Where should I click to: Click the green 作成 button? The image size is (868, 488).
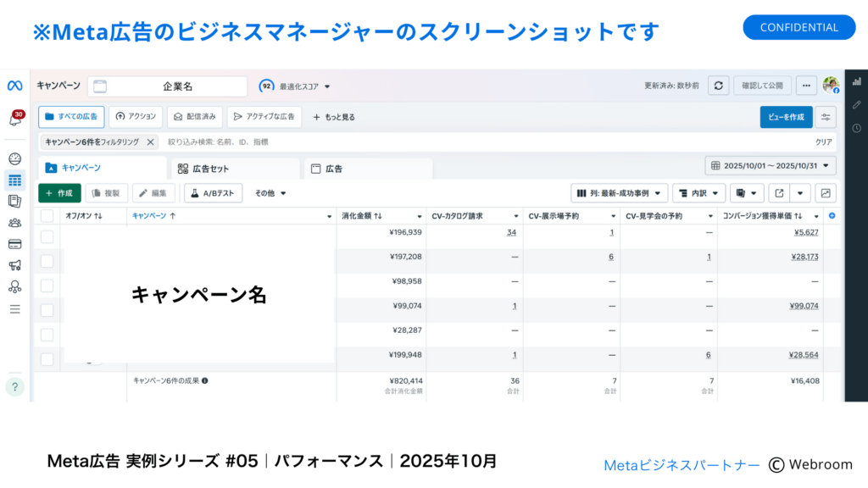pyautogui.click(x=59, y=192)
